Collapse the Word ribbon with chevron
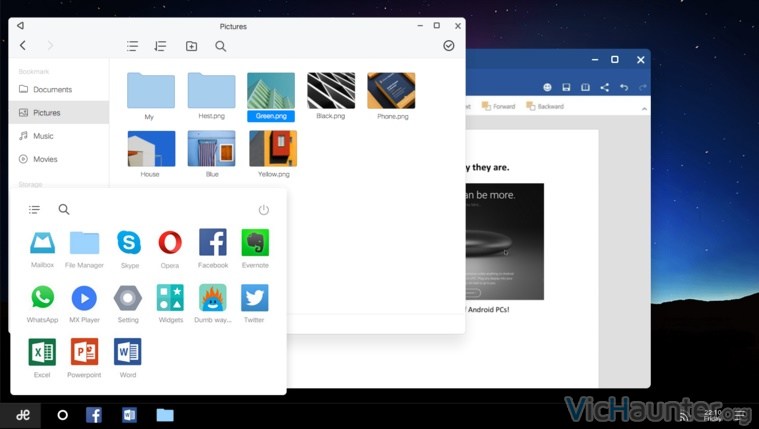 (x=644, y=109)
